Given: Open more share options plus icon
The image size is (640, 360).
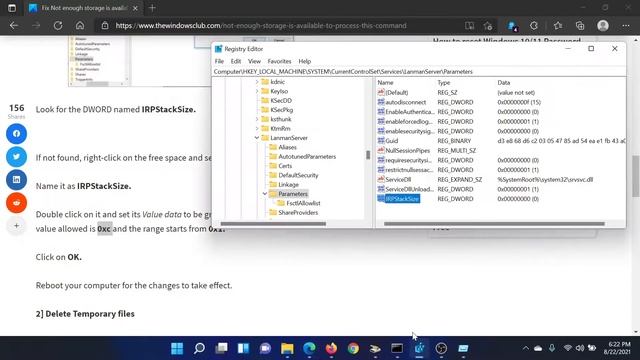Looking at the screenshot, I should click(16, 225).
